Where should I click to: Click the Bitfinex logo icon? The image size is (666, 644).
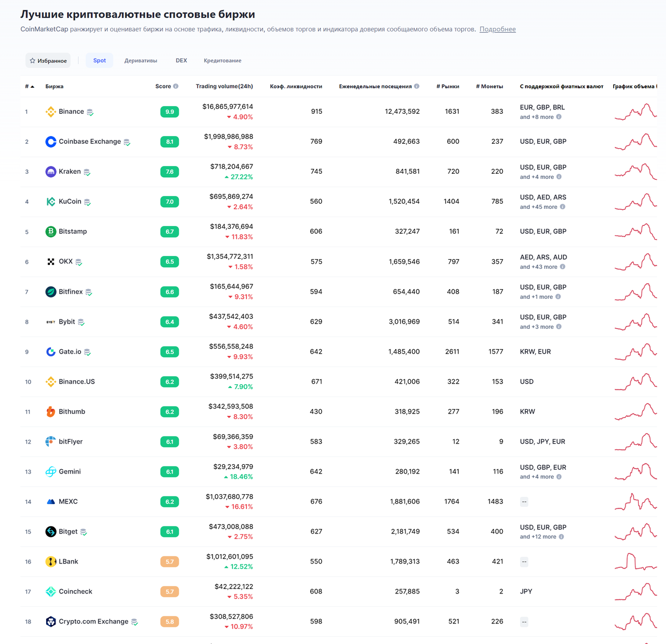click(51, 291)
